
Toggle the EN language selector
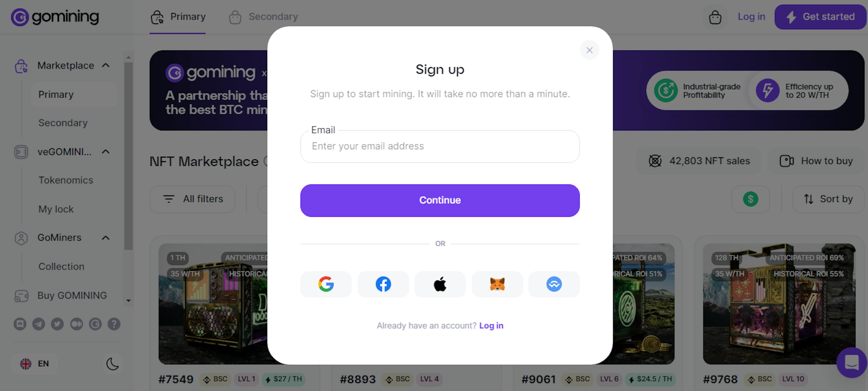click(x=35, y=364)
